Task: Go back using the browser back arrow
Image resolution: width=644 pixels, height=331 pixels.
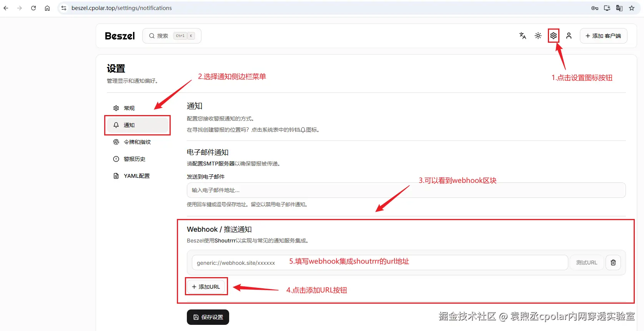Action: (6, 8)
